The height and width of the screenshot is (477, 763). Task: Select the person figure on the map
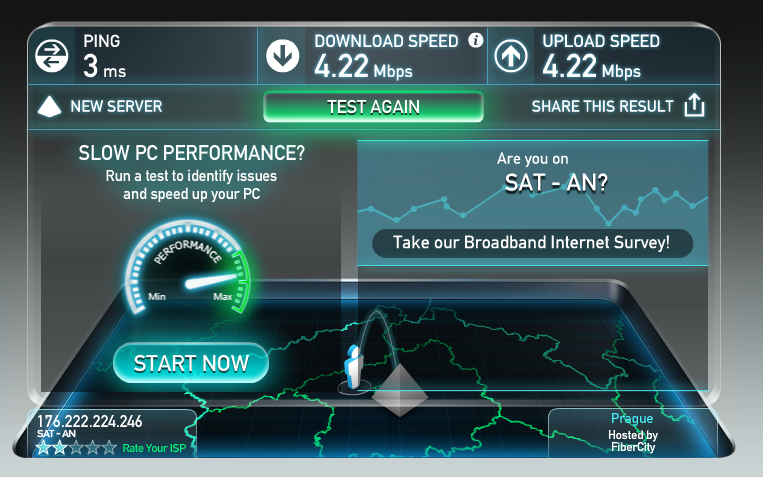click(x=354, y=367)
